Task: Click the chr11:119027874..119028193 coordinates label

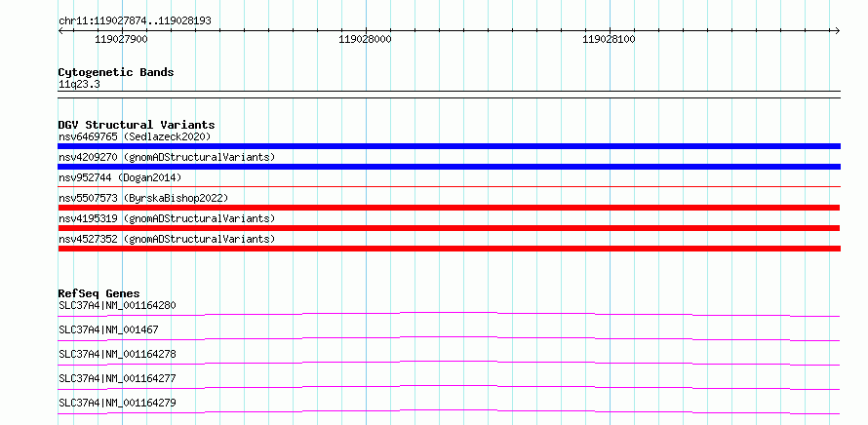Action: pyautogui.click(x=135, y=21)
